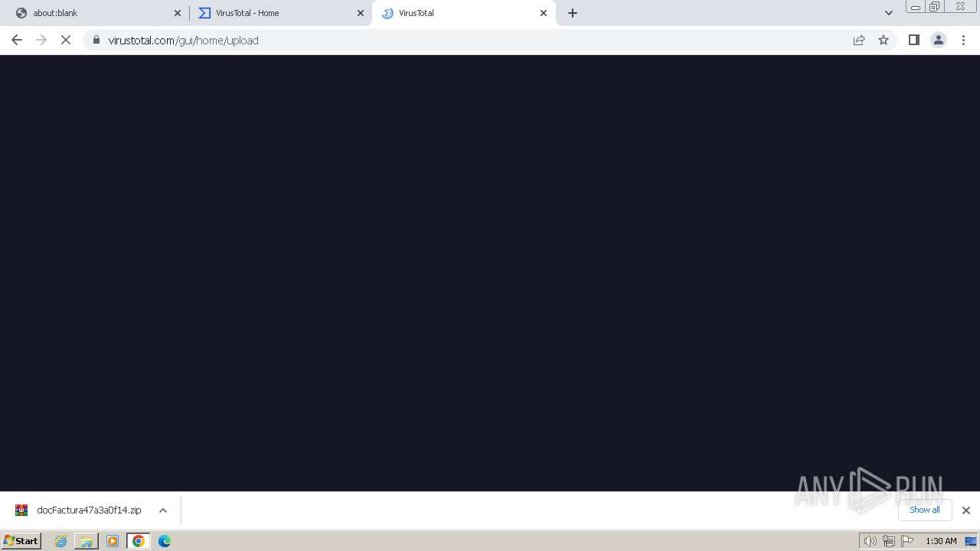980x551 pixels.
Task: Open the Windows Start menu
Action: coord(21,541)
